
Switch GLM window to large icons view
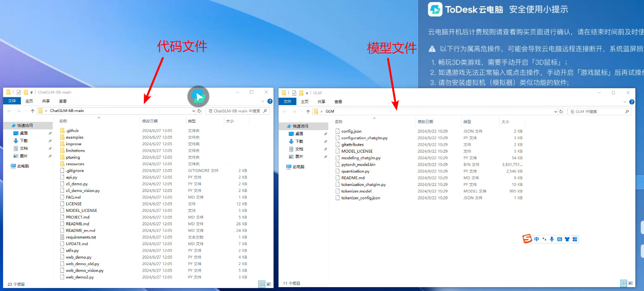tap(631, 284)
